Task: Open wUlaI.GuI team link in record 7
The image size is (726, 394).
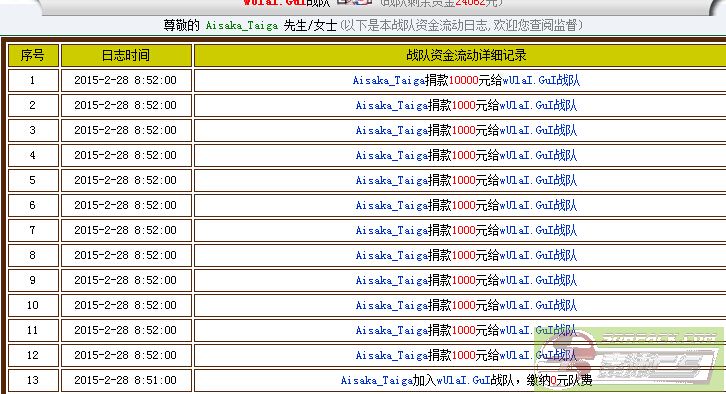Action: pyautogui.click(x=526, y=231)
